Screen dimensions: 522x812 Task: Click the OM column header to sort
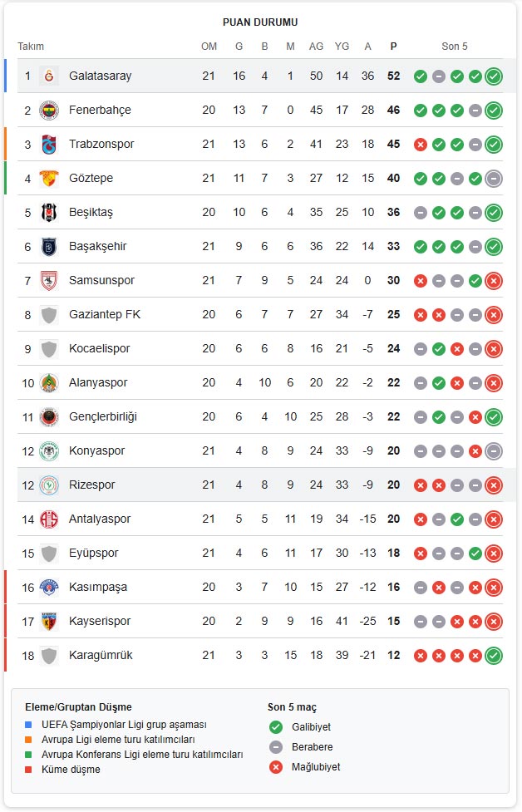pos(211,47)
